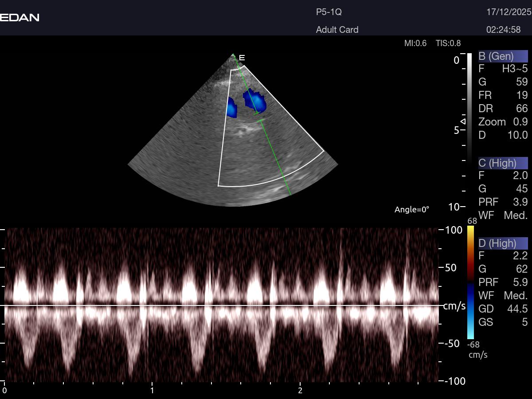Click the smaller blue color flow region
The image size is (532, 399).
point(231,108)
